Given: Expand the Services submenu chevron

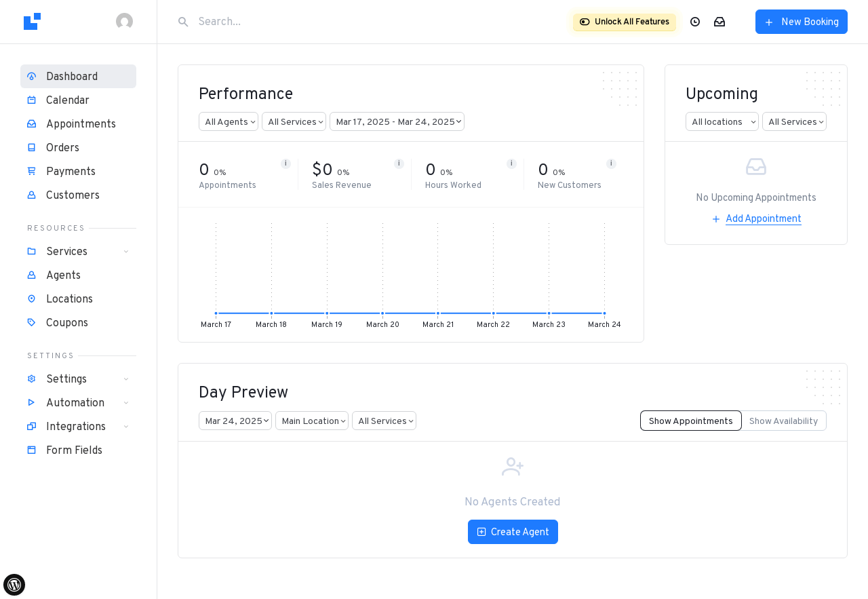Looking at the screenshot, I should [126, 252].
